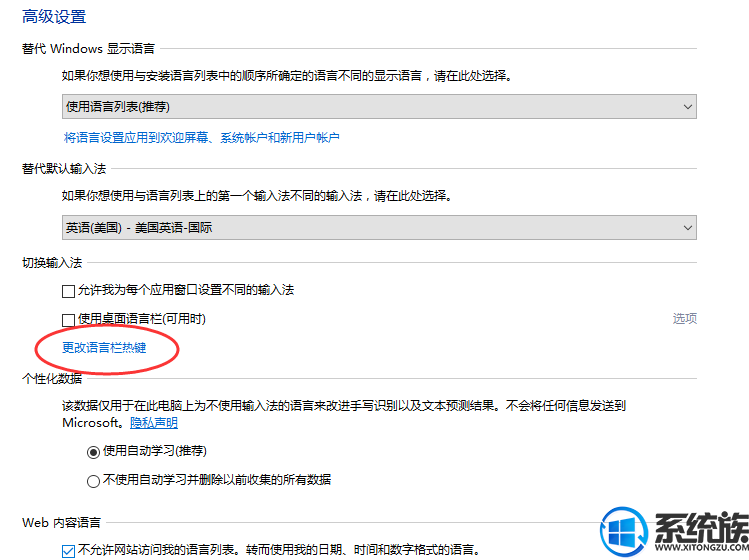The height and width of the screenshot is (560, 749).
Task: Click the 个性化数据 section label
Action: [x=52, y=379]
